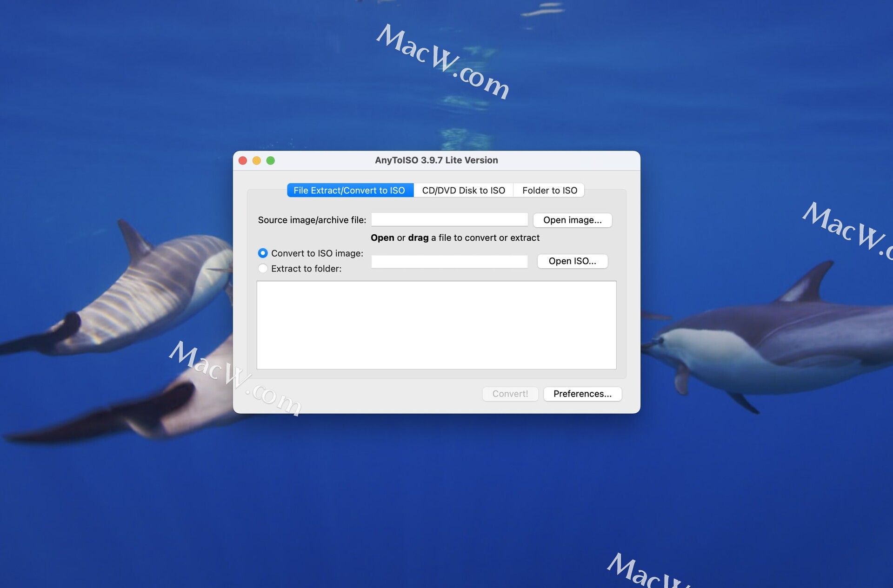
Task: Click inside the empty log text area
Action: [436, 325]
